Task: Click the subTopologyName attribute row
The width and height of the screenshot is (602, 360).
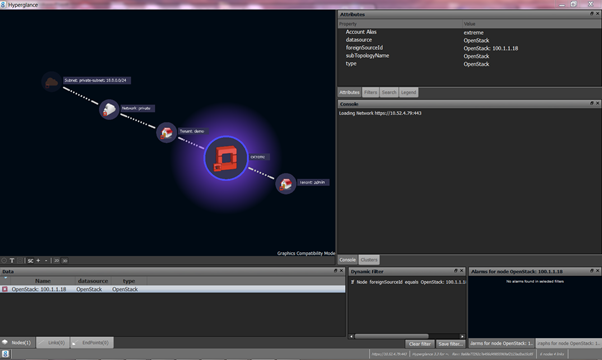Action: [469, 56]
